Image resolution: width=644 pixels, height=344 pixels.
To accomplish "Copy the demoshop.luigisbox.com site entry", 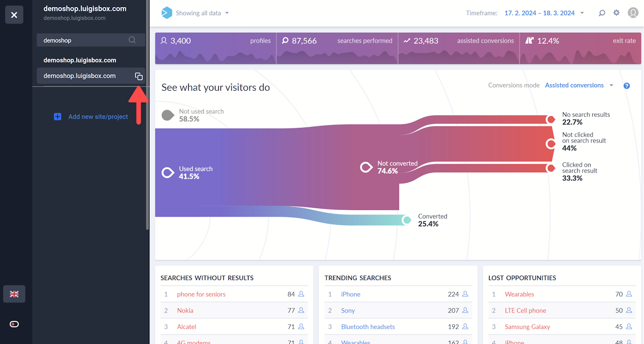I will 139,76.
